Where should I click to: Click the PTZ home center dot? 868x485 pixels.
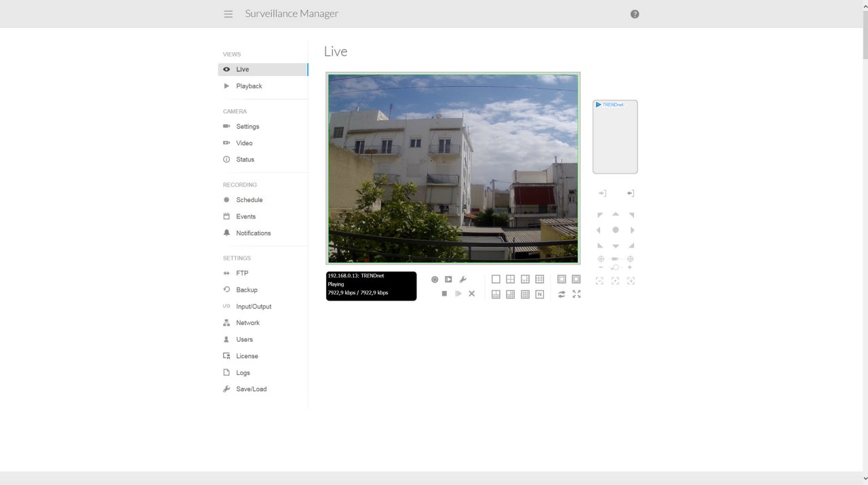tap(616, 230)
